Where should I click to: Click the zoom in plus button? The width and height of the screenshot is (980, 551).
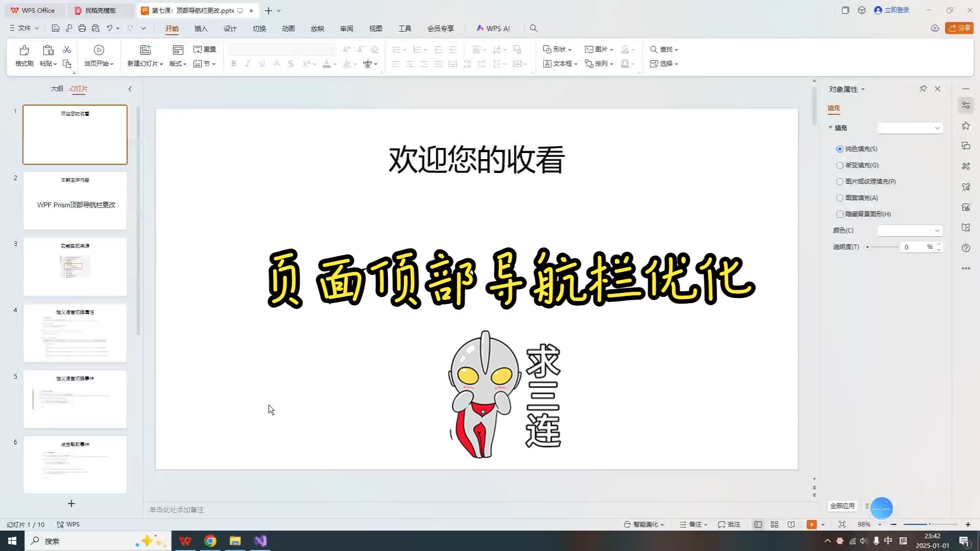coord(968,524)
